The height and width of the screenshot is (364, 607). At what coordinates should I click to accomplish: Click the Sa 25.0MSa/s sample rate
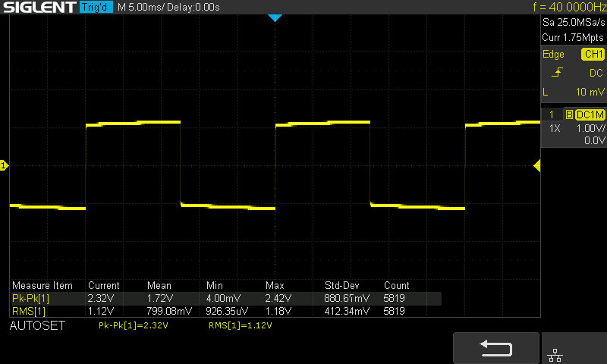point(574,23)
